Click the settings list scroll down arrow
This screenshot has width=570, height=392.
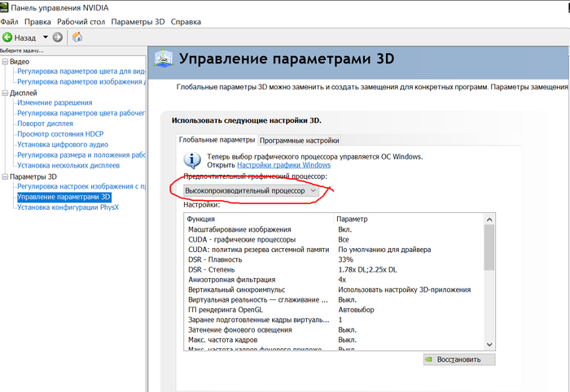pyautogui.click(x=489, y=345)
